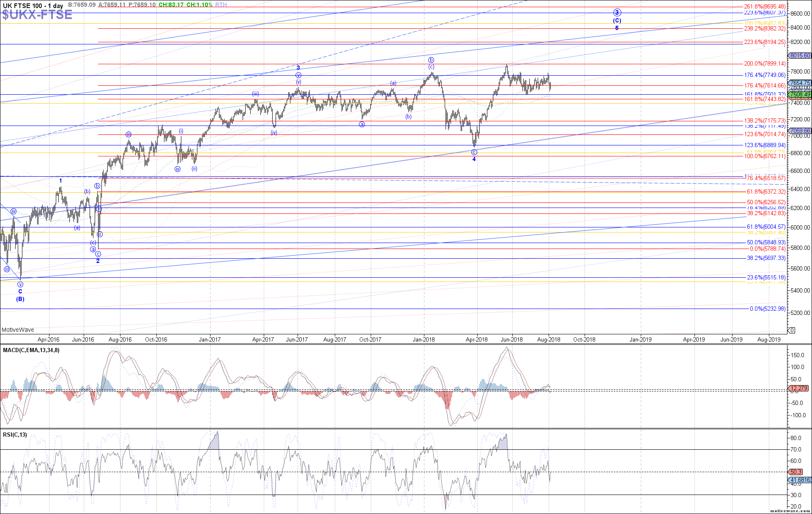Viewport: 812px width, 514px height.
Task: Click the 7059.66 price axis tag
Action: tap(800, 131)
